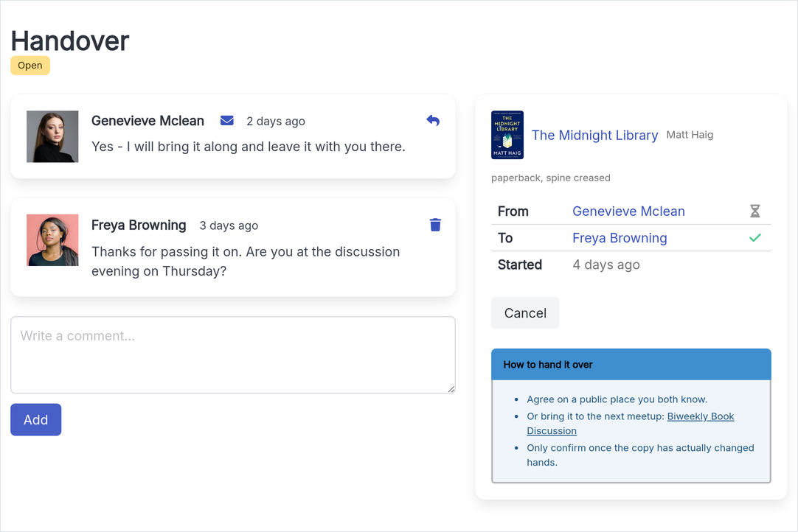The image size is (798, 532).
Task: Click the green checkmark in the To row
Action: pyautogui.click(x=754, y=237)
